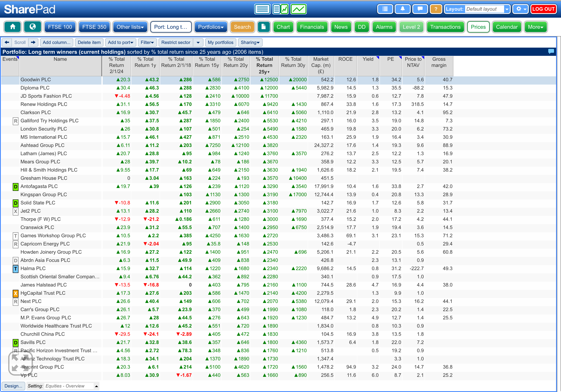Expand the Restrict sector arrow dropdown
The height and width of the screenshot is (392, 561).
[198, 42]
